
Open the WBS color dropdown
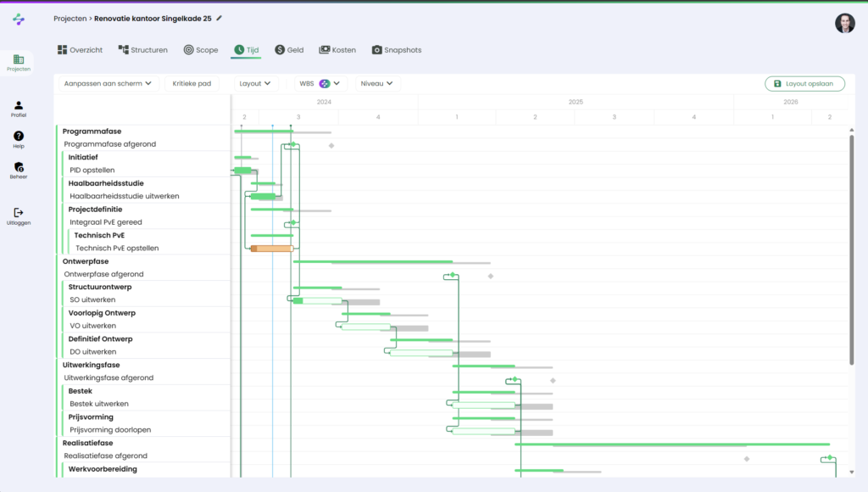pos(320,83)
